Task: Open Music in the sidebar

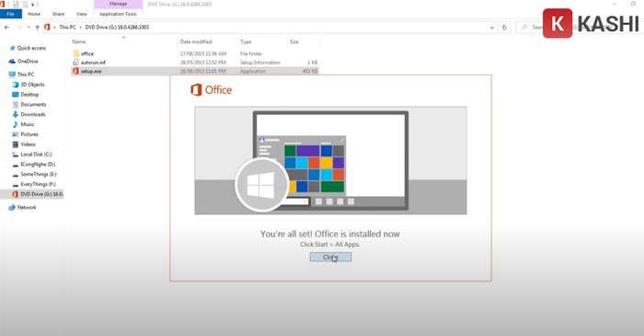Action: (27, 124)
